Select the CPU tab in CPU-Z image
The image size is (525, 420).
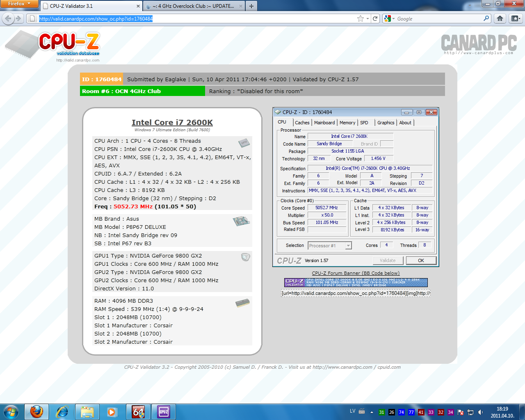pos(282,122)
